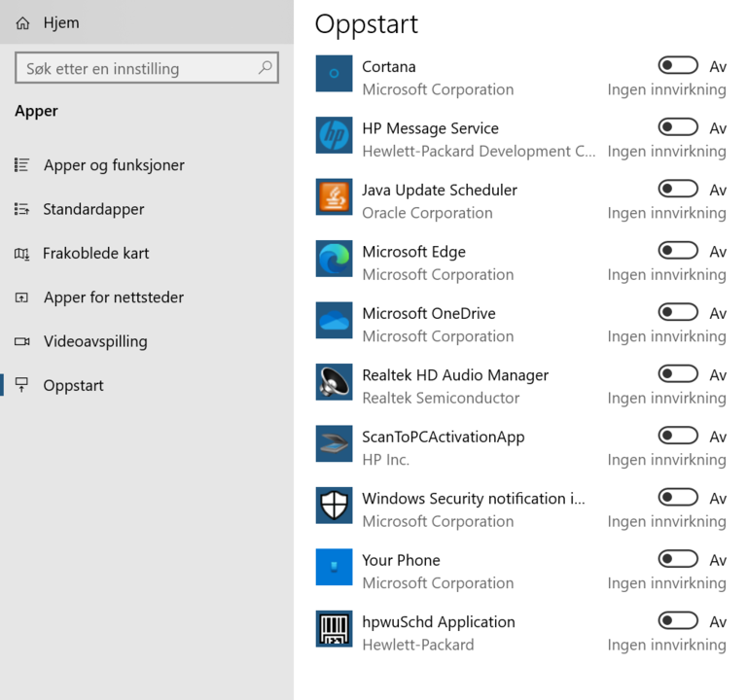This screenshot has width=747, height=700.
Task: Click 'Ingen innvirkning' for Your Phone
Action: (x=666, y=583)
